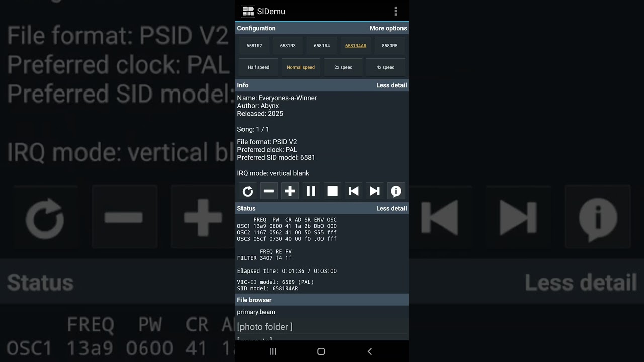Tap the Song: 1 / 1 counter
Viewport: 644px width, 362px height.
point(253,129)
